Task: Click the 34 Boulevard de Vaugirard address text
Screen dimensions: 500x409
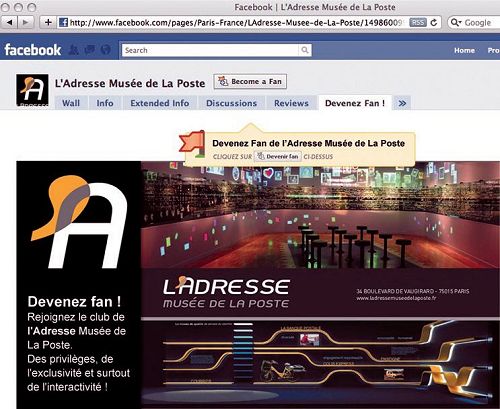Action: (413, 291)
